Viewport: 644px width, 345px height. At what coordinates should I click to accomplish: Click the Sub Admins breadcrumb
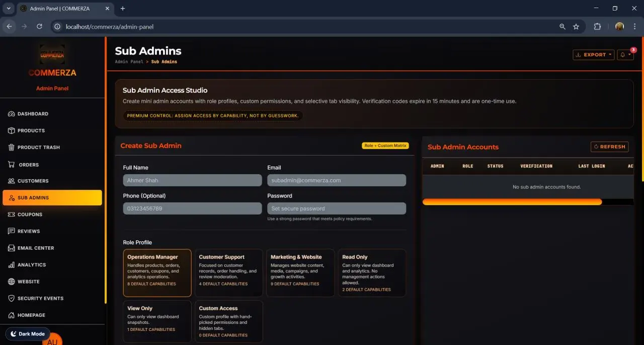tap(164, 61)
